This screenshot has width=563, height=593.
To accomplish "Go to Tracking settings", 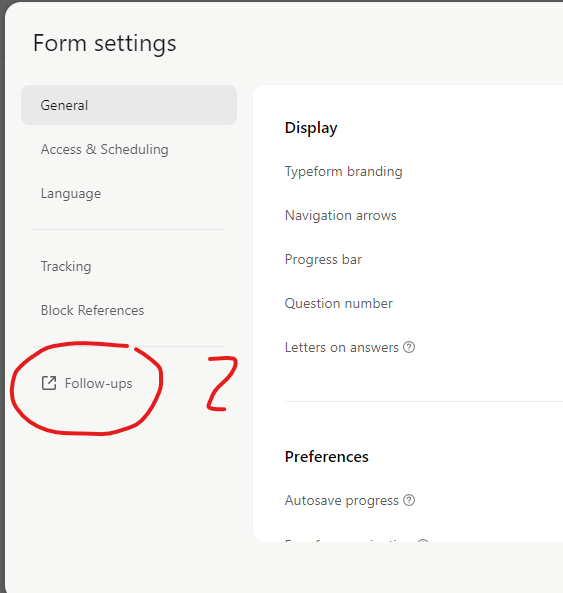I will coord(66,267).
